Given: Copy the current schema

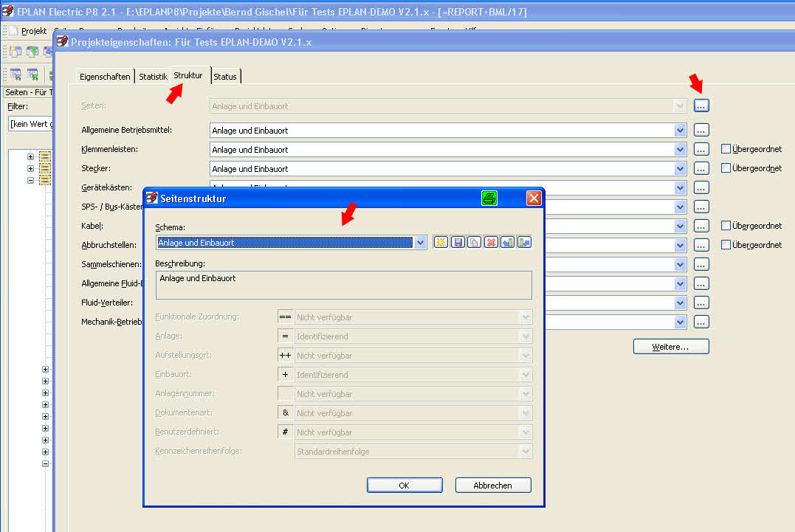Looking at the screenshot, I should click(x=474, y=242).
